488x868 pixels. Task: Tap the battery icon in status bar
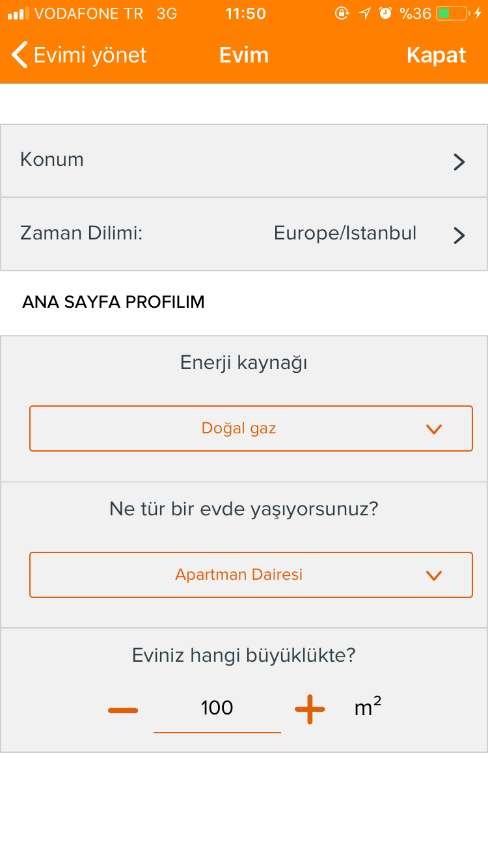coord(453,14)
